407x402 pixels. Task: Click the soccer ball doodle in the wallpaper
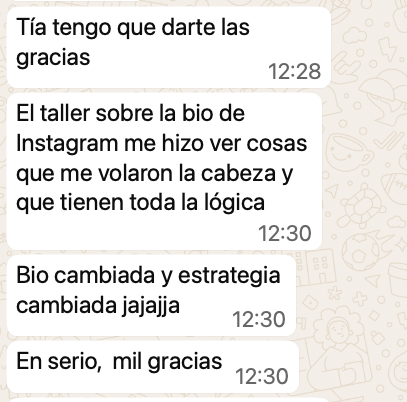[361, 254]
